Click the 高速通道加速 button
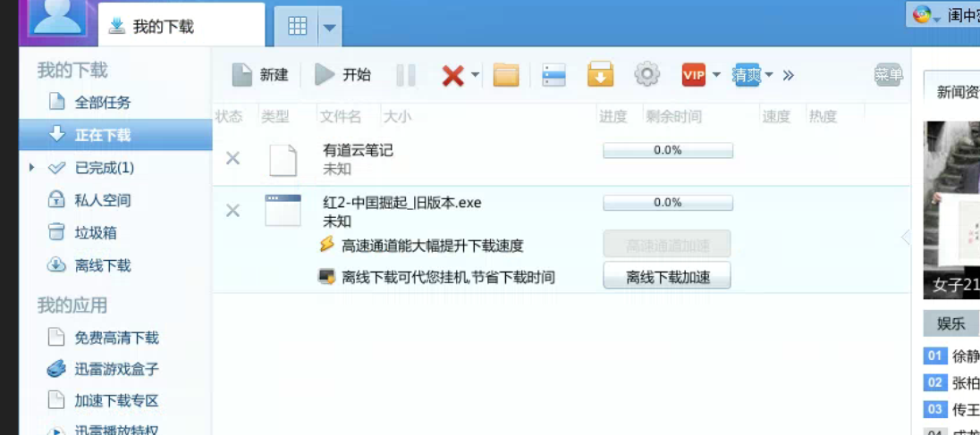The width and height of the screenshot is (980, 435). tap(667, 244)
